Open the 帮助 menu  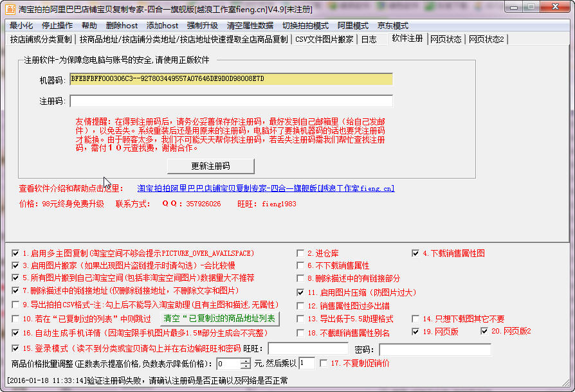pyautogui.click(x=89, y=26)
